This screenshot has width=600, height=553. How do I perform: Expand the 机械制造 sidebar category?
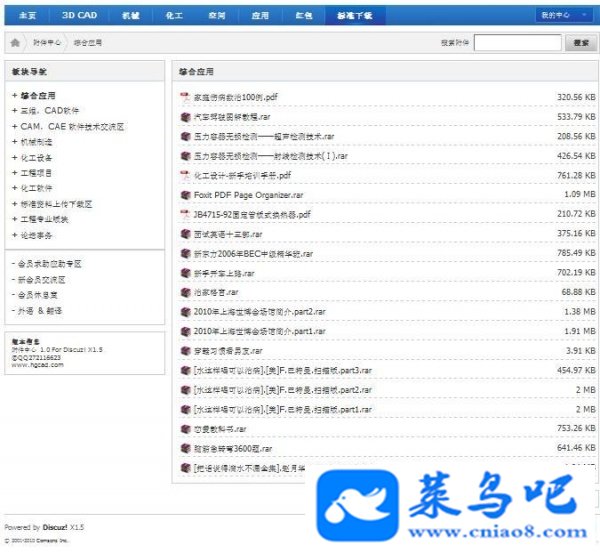15,142
